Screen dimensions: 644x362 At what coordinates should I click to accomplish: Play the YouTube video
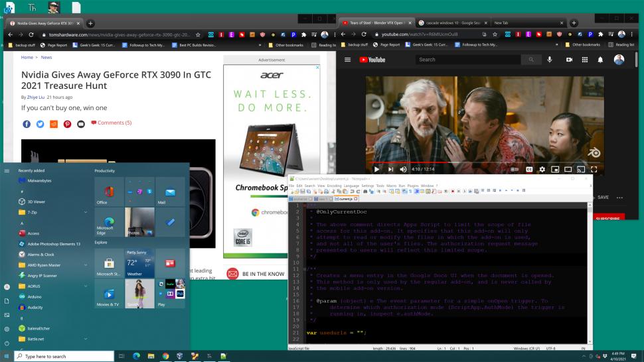pyautogui.click(x=376, y=169)
